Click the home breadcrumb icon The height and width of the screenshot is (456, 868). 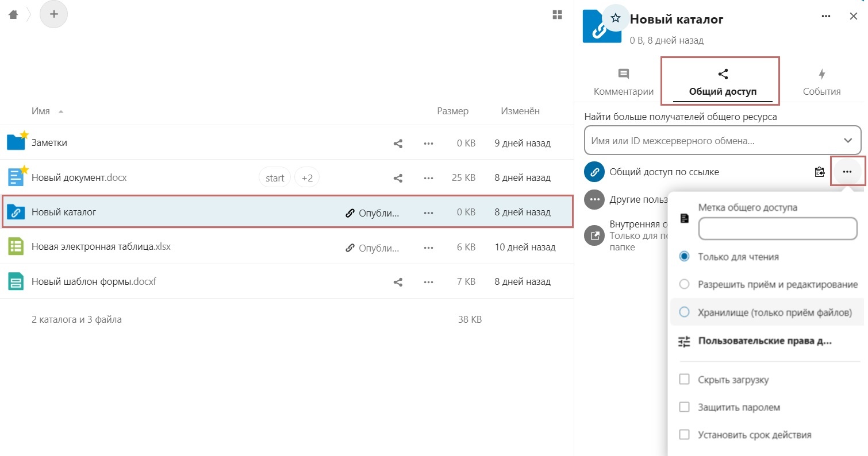tap(13, 15)
